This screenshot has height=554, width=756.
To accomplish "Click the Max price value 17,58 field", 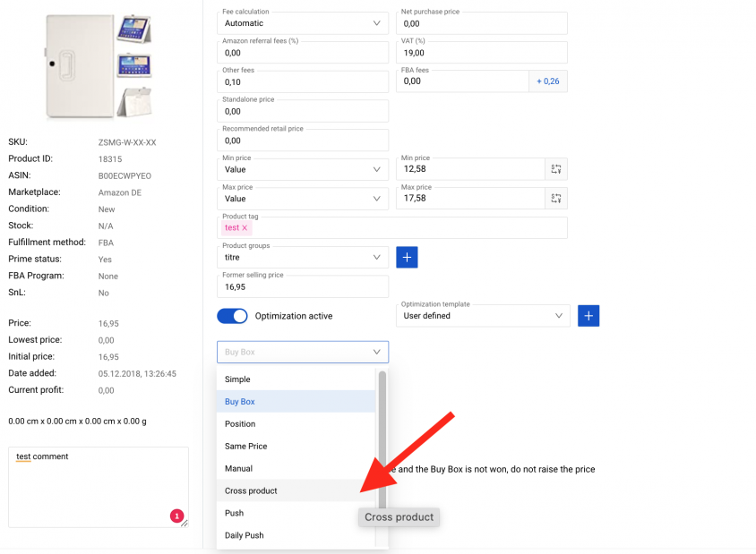I will [x=470, y=199].
